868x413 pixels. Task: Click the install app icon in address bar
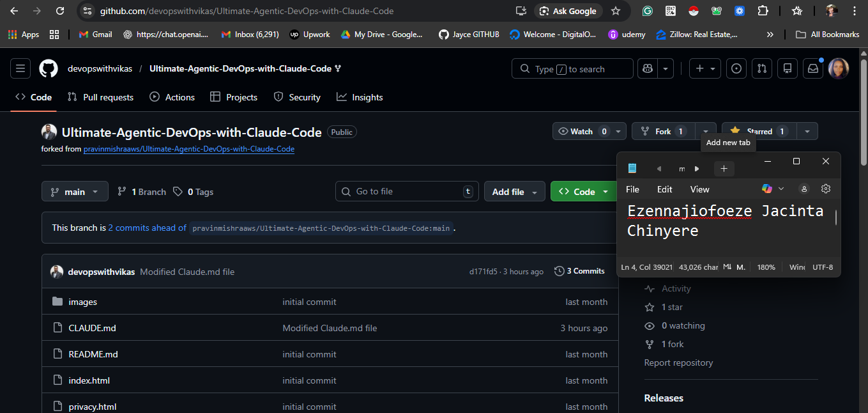coord(521,11)
